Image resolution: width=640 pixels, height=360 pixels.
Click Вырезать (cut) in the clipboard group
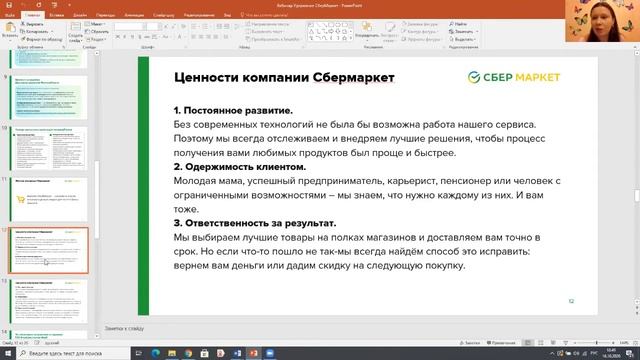pyautogui.click(x=32, y=24)
